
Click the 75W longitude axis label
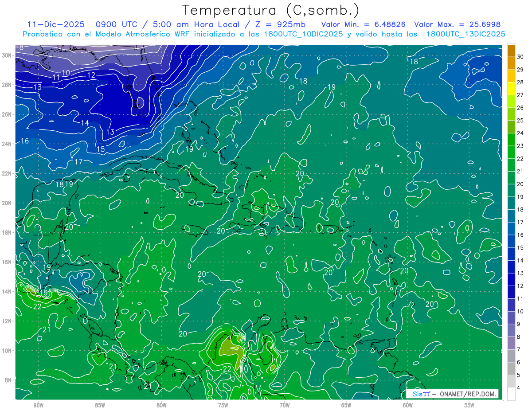pyautogui.click(x=223, y=405)
